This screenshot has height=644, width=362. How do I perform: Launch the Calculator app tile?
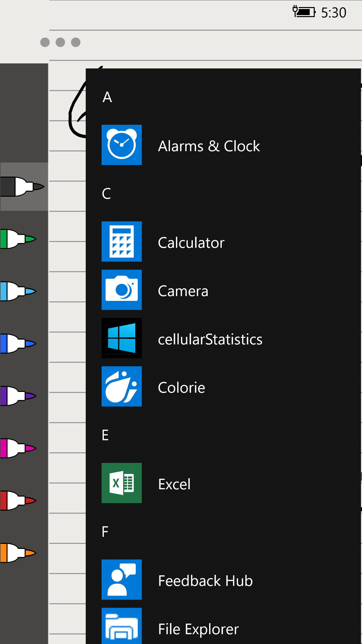point(121,242)
